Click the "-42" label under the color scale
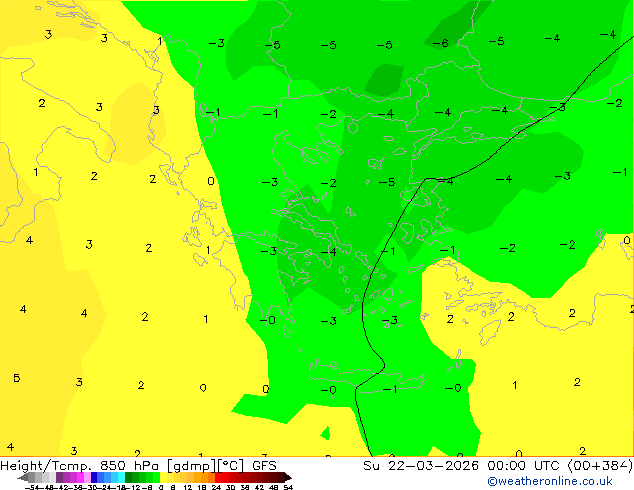Viewport: 634px width, 490px height. tap(61, 487)
